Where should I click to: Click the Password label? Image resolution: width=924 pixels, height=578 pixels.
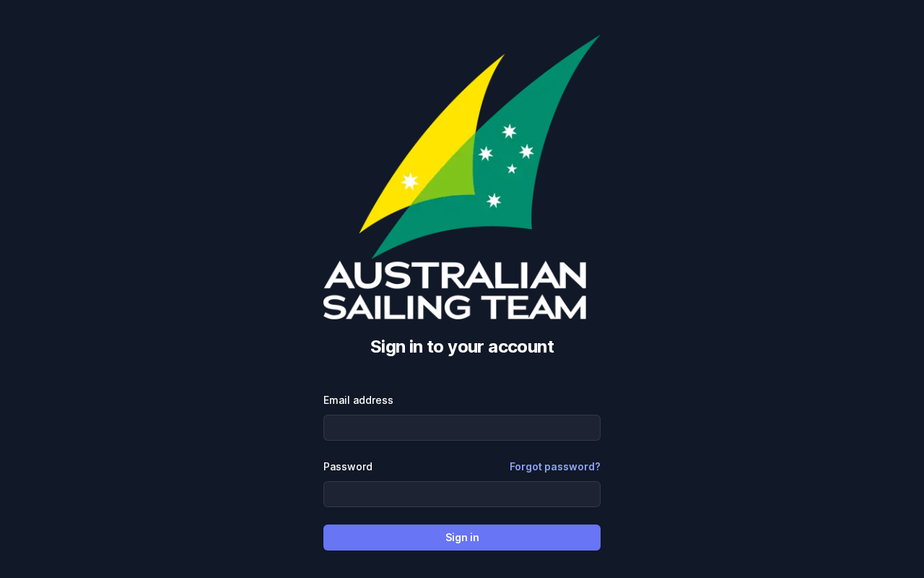pos(348,467)
